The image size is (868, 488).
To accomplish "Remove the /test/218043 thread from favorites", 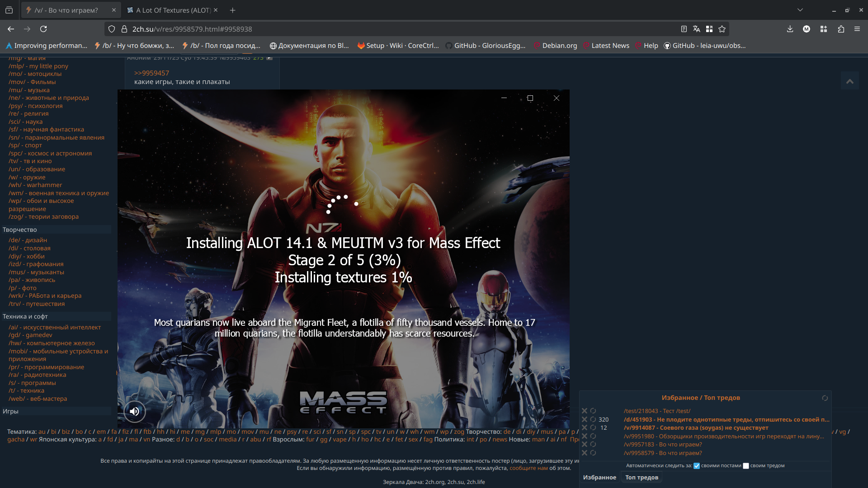I will pos(584,411).
